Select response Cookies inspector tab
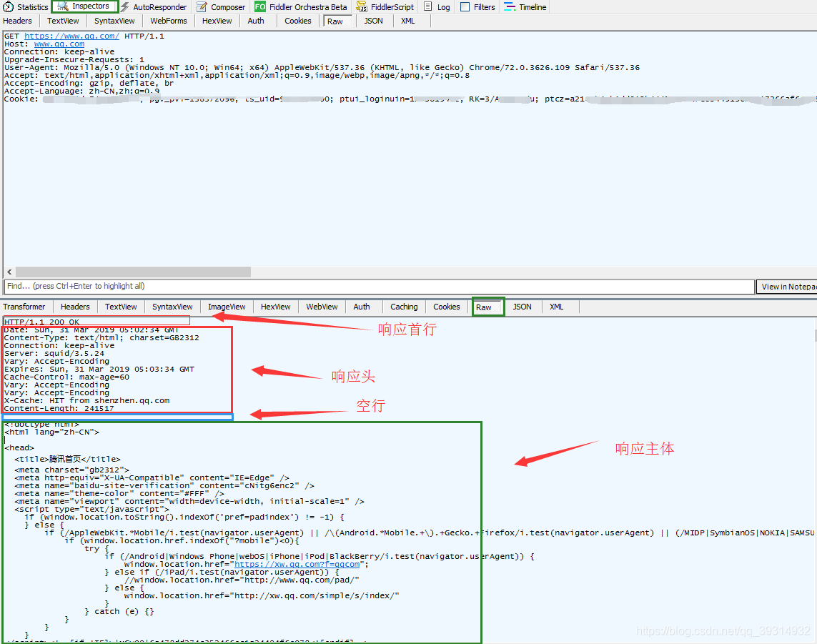Screen dimensions: 817x644 point(447,307)
